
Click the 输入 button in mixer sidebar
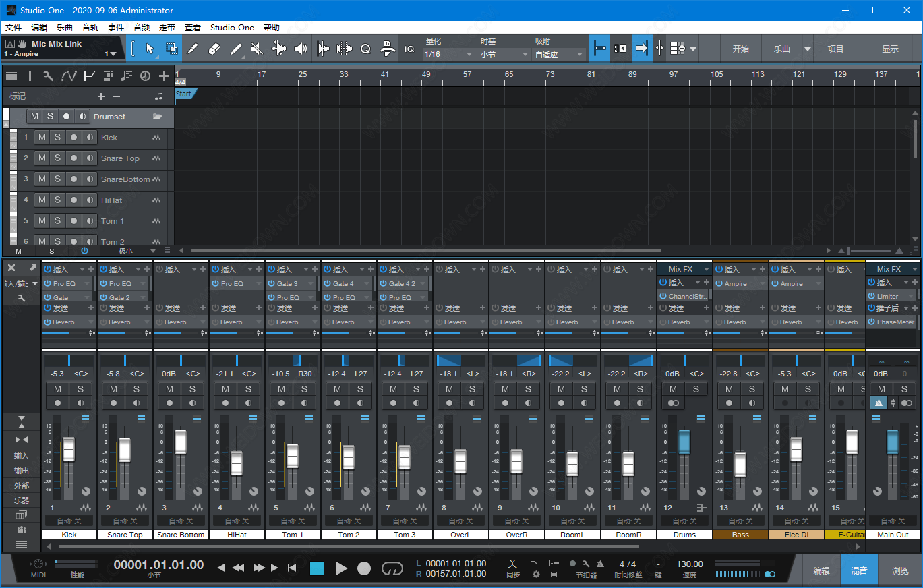coord(22,456)
